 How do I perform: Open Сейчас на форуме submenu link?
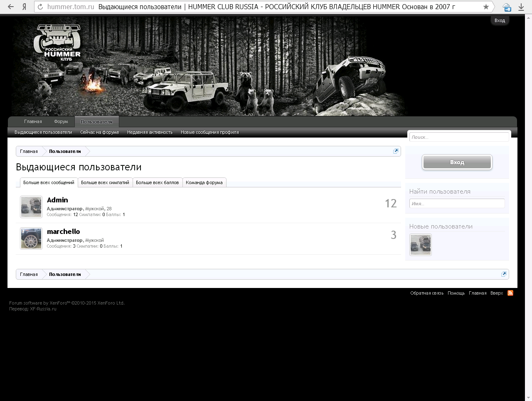100,132
